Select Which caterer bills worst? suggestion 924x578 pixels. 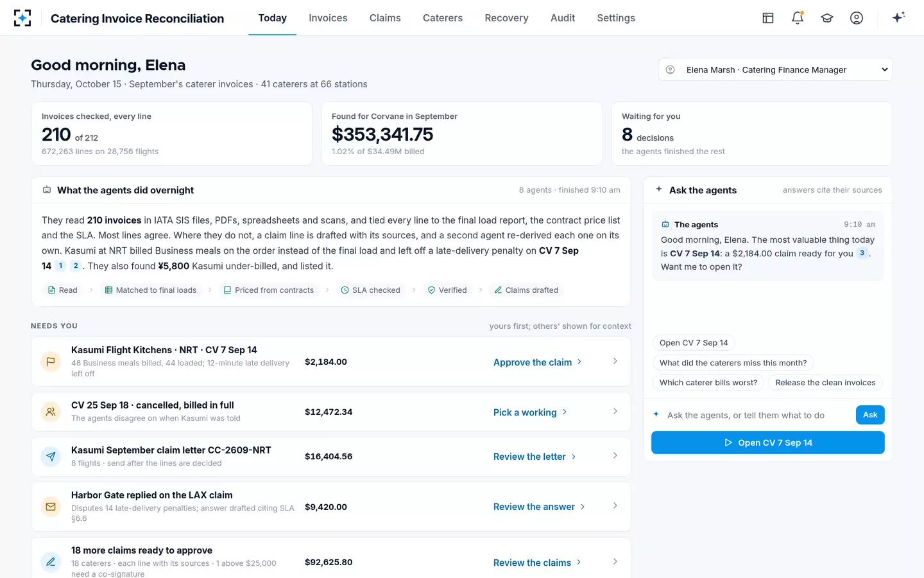(708, 383)
